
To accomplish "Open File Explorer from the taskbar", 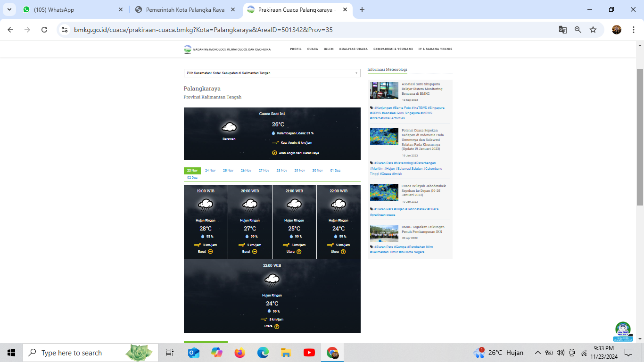I will pyautogui.click(x=286, y=353).
